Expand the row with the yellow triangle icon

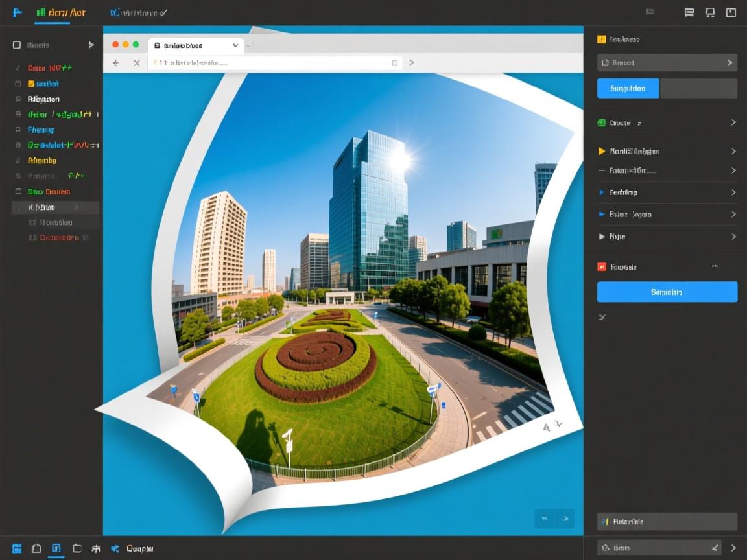[667, 151]
